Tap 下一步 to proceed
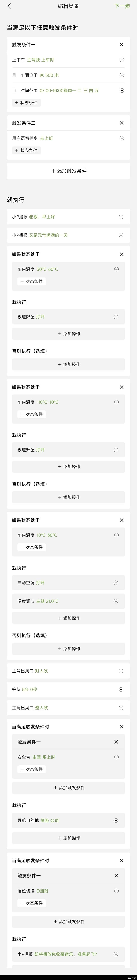Screen dimensions: 137x980 (x=122, y=6)
